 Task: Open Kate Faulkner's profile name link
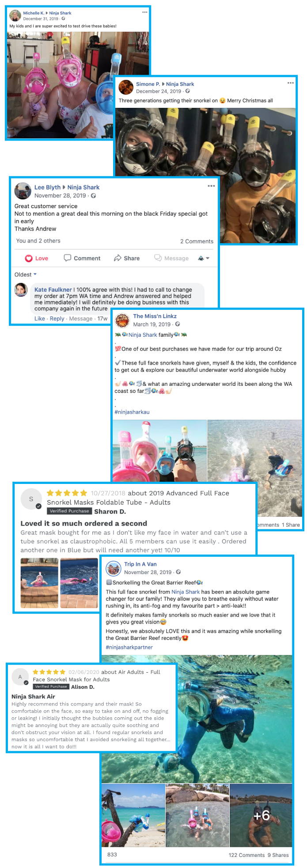pos(53,289)
